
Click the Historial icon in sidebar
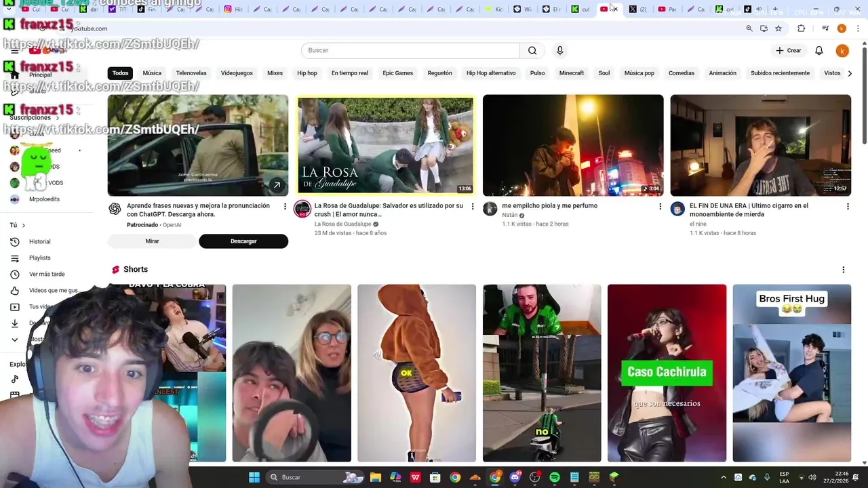point(15,241)
